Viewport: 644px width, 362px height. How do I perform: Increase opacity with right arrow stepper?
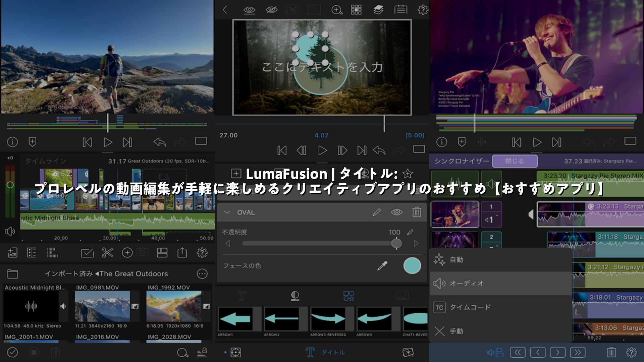[416, 243]
